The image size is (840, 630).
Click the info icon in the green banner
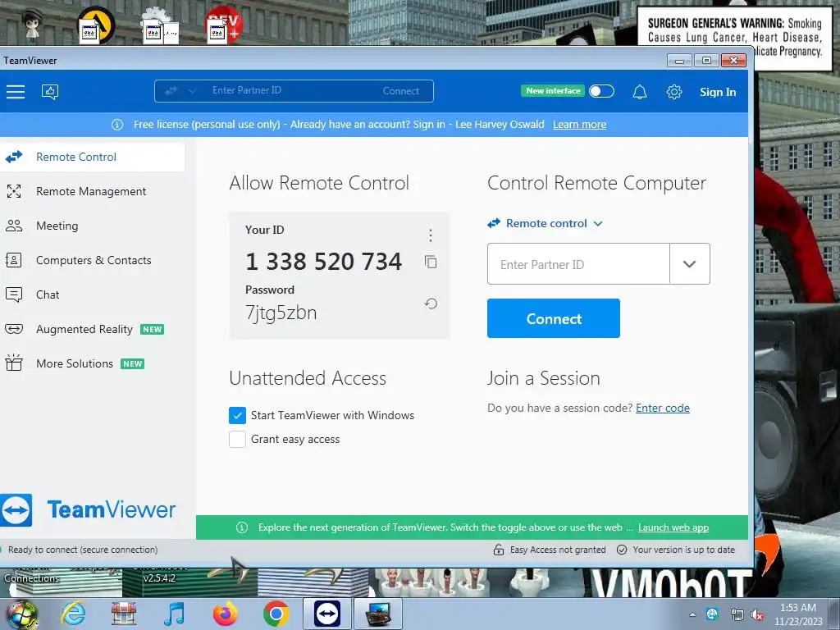(242, 527)
